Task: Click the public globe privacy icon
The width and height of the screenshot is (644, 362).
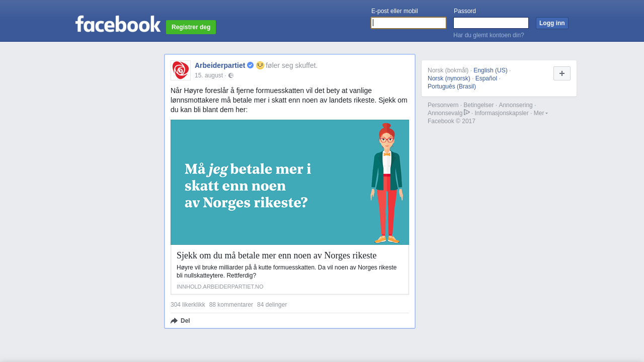Action: point(231,75)
